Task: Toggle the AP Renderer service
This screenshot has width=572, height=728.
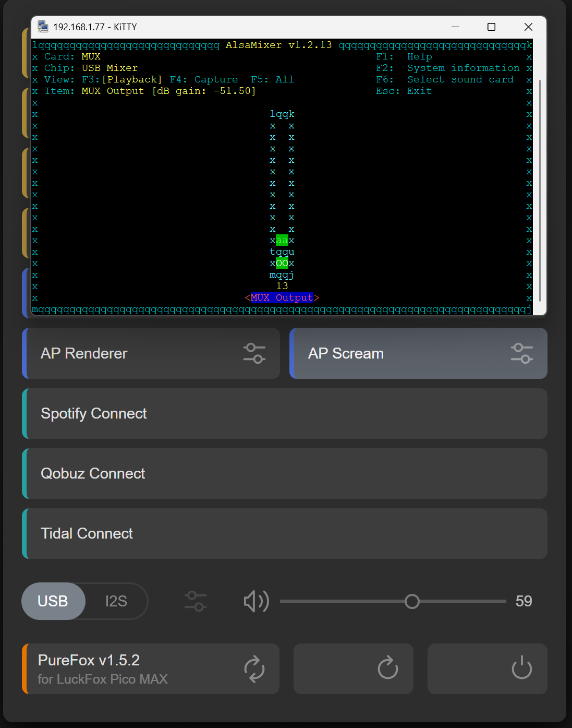Action: tap(130, 353)
